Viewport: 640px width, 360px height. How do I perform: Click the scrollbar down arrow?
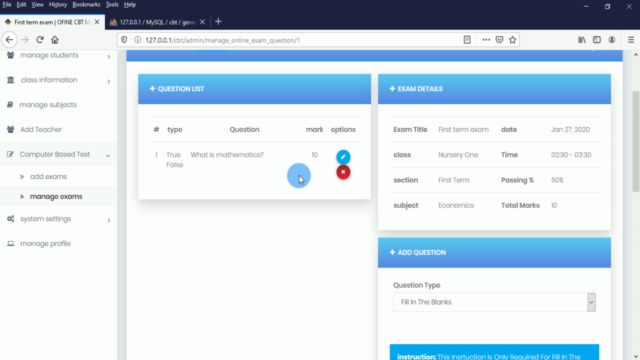pyautogui.click(x=636, y=356)
